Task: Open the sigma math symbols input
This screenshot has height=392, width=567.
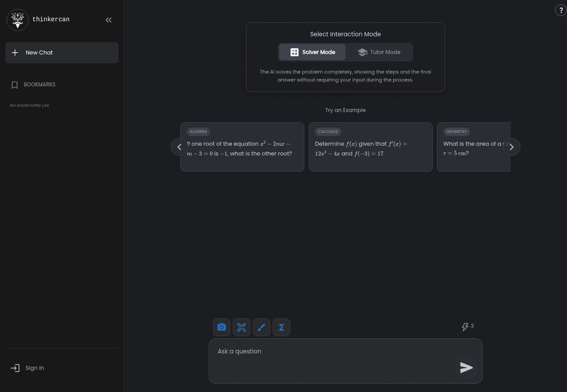Action: click(x=281, y=327)
